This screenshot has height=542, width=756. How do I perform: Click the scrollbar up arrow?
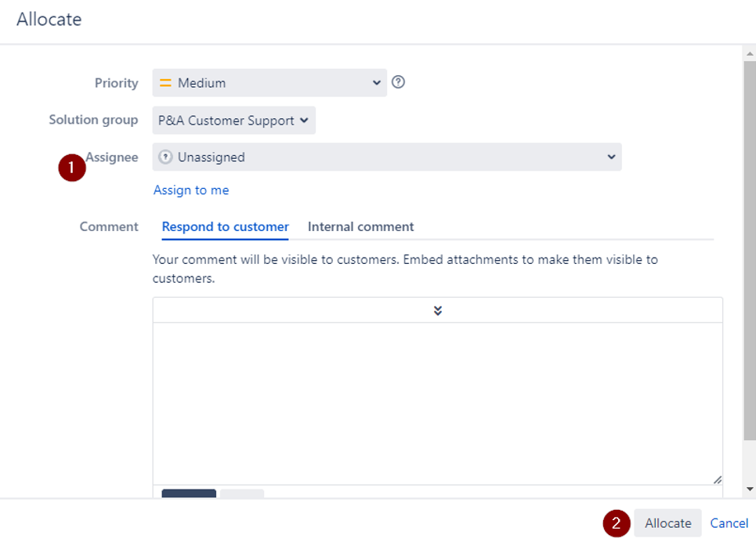tap(750, 54)
